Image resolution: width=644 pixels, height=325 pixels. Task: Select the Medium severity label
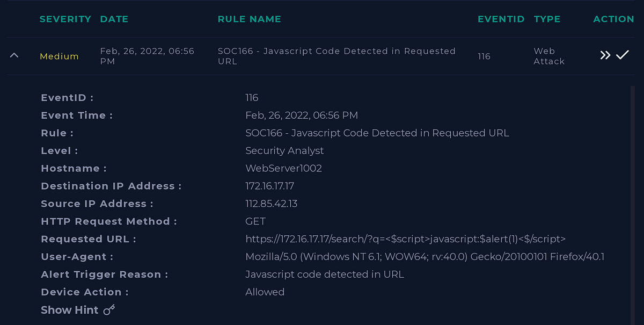59,56
